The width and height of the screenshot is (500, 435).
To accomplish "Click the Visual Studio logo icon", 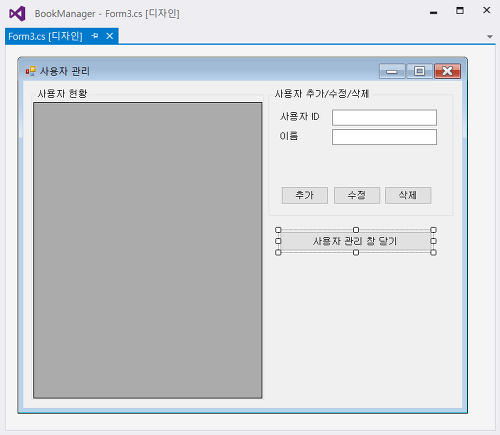I will click(17, 14).
